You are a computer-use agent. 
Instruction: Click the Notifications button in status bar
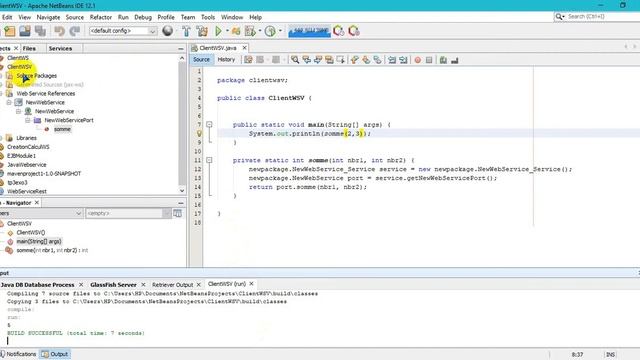tap(19, 354)
